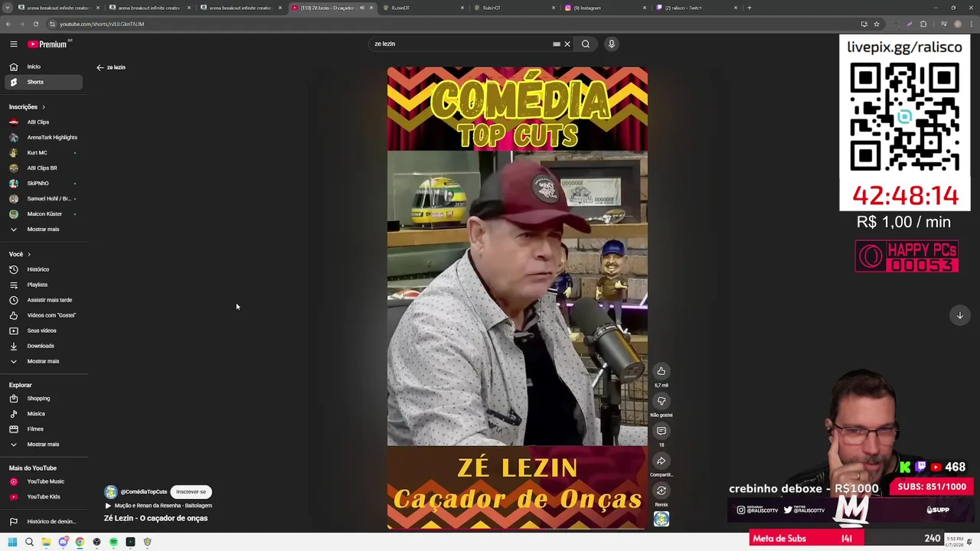Like the short with thumbs up
Screen dimensions: 980x551
(x=661, y=371)
